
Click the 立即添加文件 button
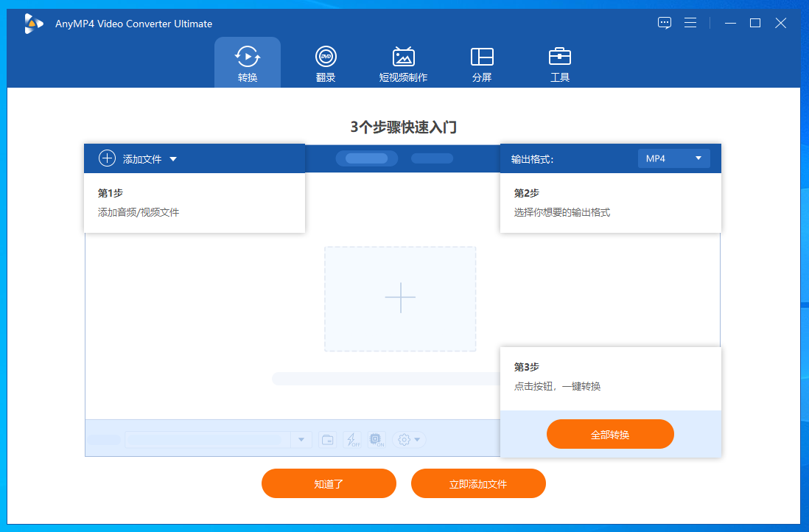tap(478, 483)
